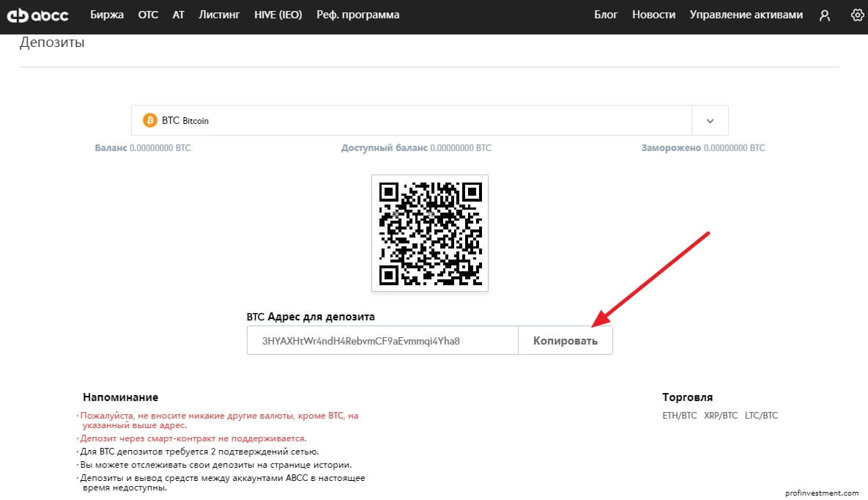Click the Напоминание heading
868x500 pixels.
click(x=121, y=397)
